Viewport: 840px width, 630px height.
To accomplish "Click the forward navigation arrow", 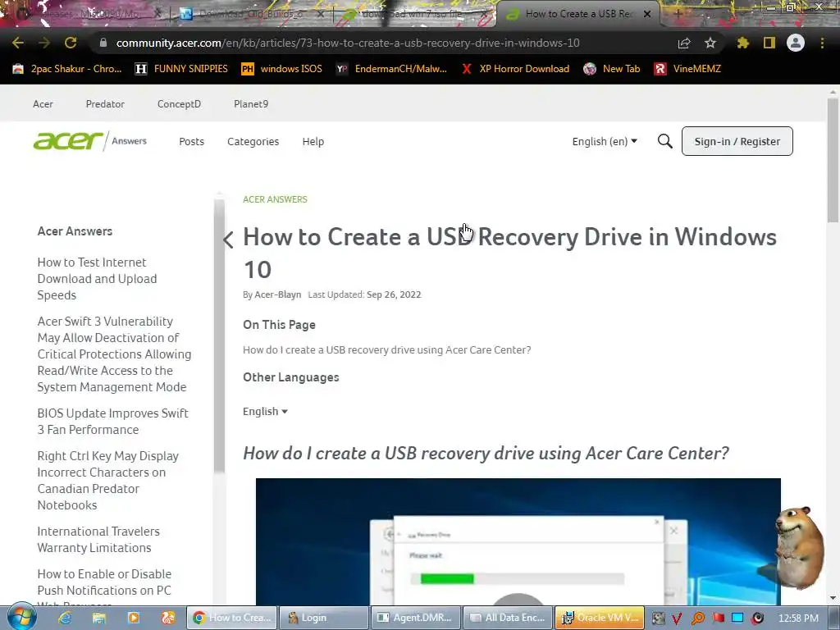I will click(44, 43).
